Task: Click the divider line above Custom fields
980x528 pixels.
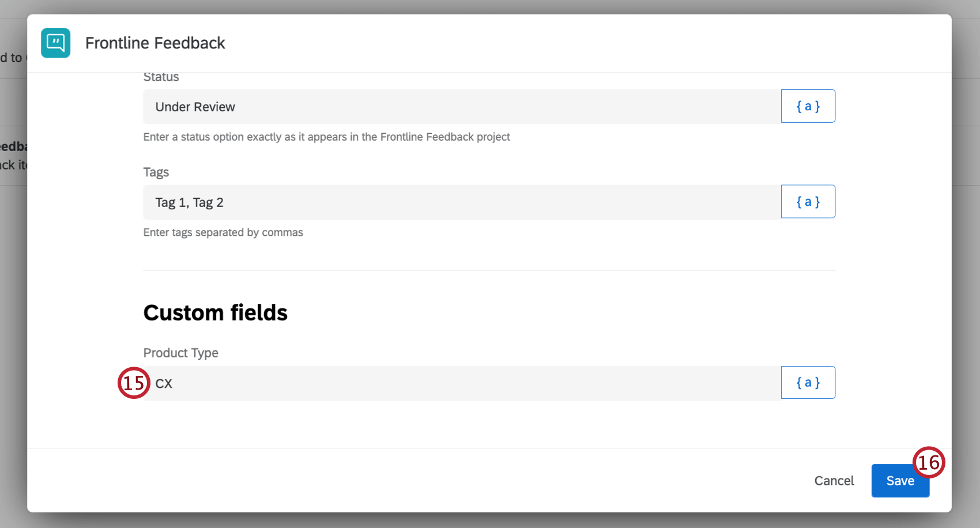Action: point(489,270)
